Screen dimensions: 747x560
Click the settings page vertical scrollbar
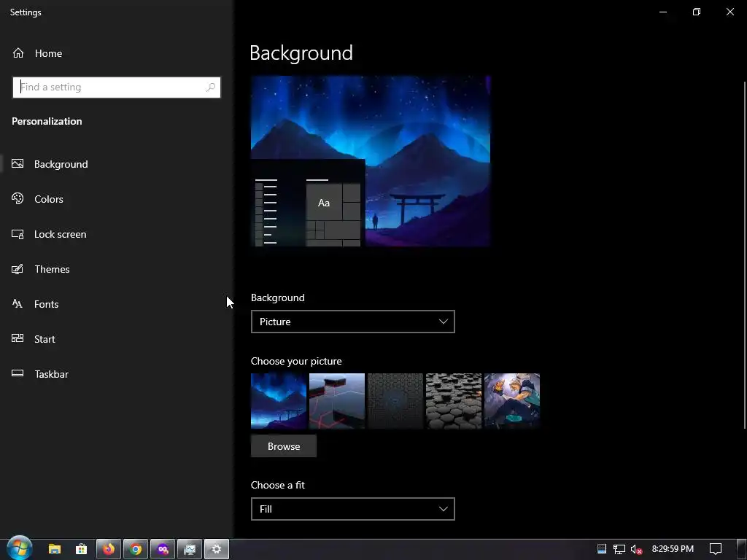(744, 254)
